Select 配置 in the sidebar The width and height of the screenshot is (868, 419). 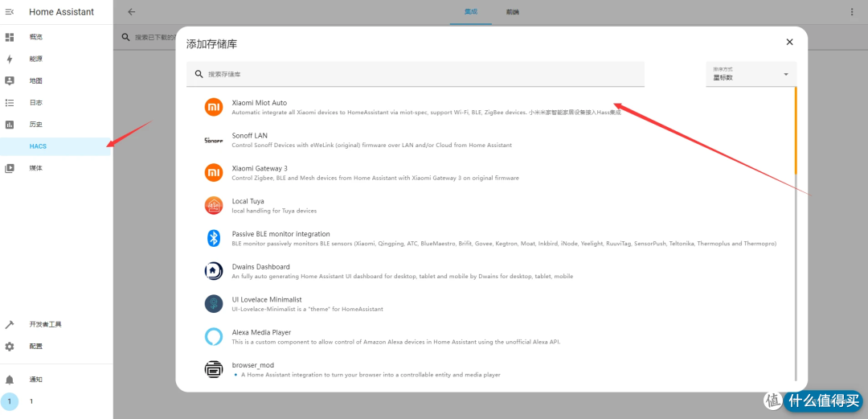55,347
